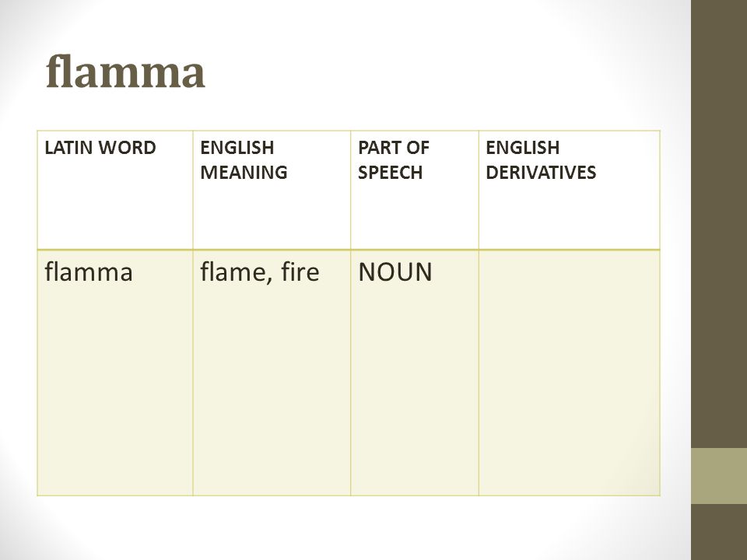Click the light olive sidebar block
The height and width of the screenshot is (560, 747).
click(719, 476)
